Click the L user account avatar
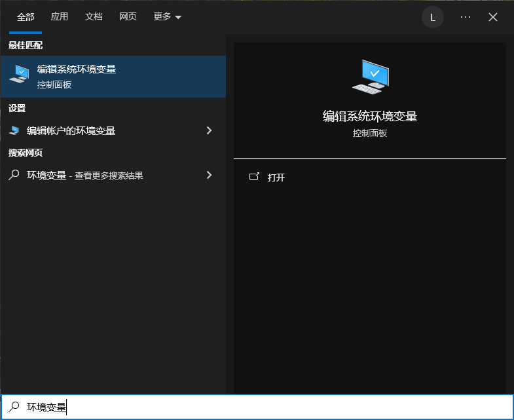The width and height of the screenshot is (514, 420). pos(433,17)
